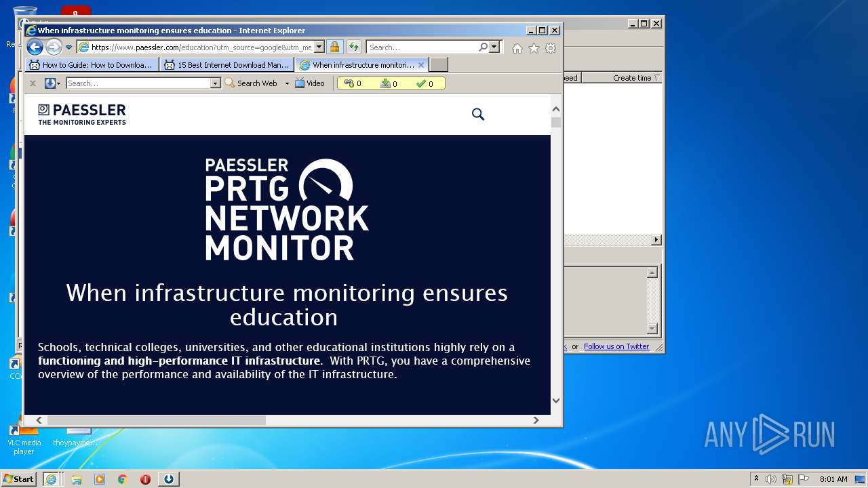
Task: Open IE Tools gear icon
Action: pyautogui.click(x=551, y=48)
